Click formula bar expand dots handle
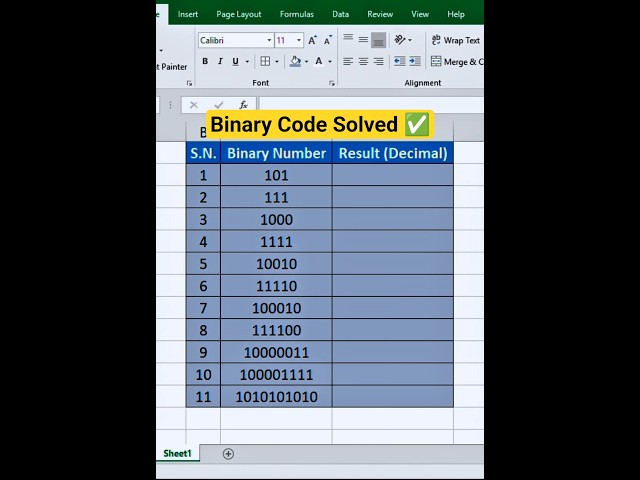The height and width of the screenshot is (480, 640). pyautogui.click(x=170, y=105)
